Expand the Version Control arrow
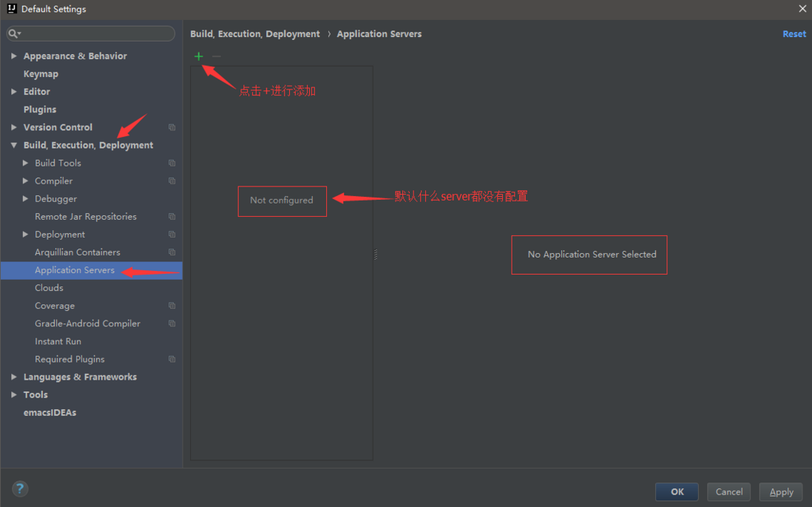812x507 pixels. [x=14, y=127]
